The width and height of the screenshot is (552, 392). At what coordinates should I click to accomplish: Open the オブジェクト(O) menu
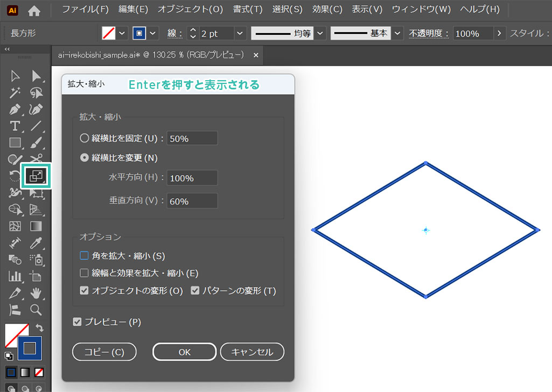(x=190, y=10)
